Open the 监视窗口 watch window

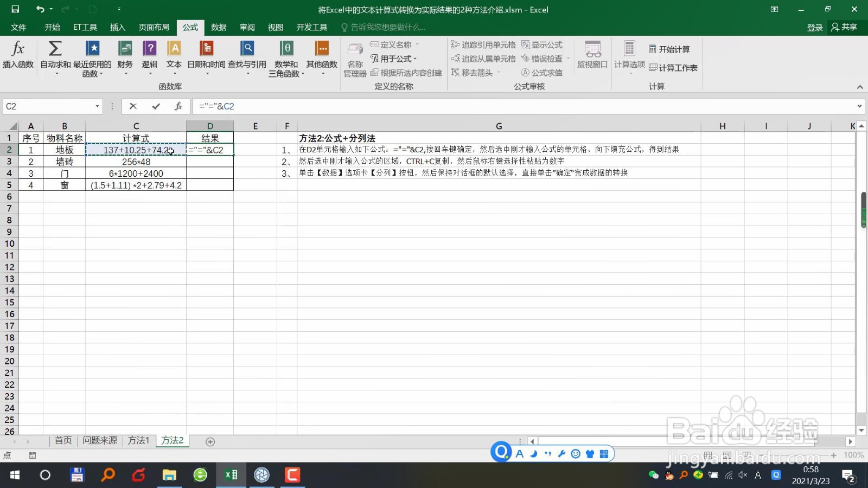(591, 56)
